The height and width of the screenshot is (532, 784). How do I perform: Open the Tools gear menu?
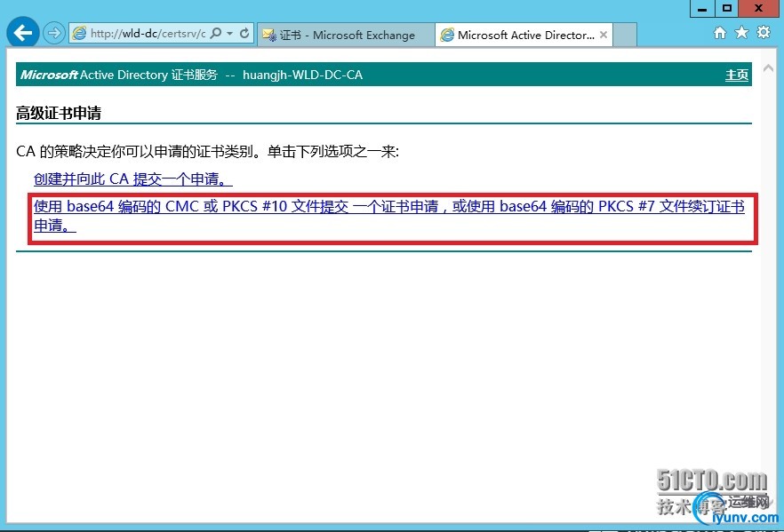pos(764,33)
